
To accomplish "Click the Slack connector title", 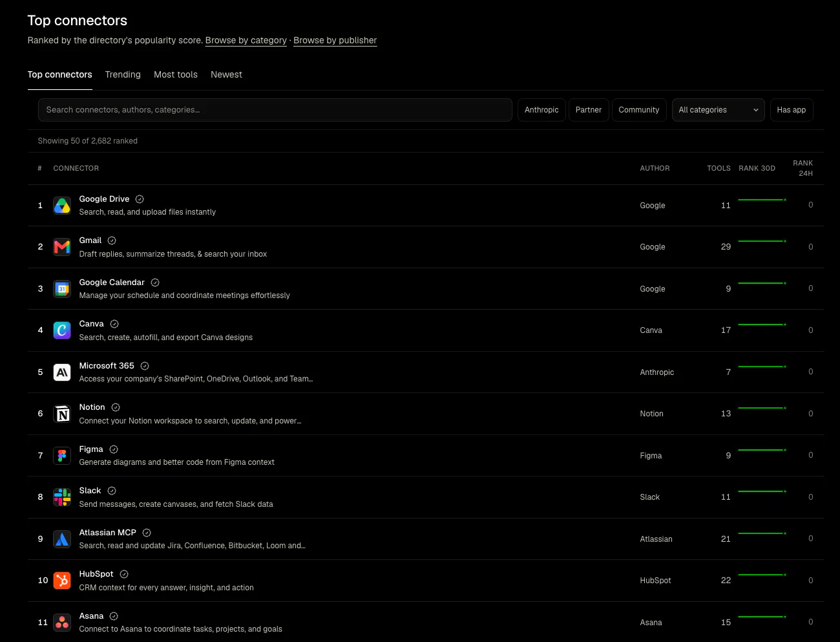I will pyautogui.click(x=90, y=491).
